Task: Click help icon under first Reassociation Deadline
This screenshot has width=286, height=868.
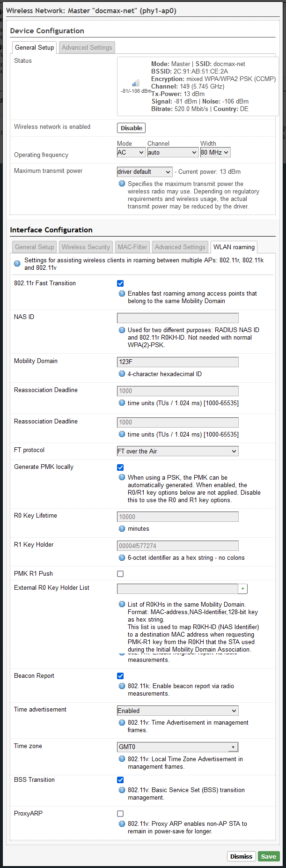Action: pos(122,403)
